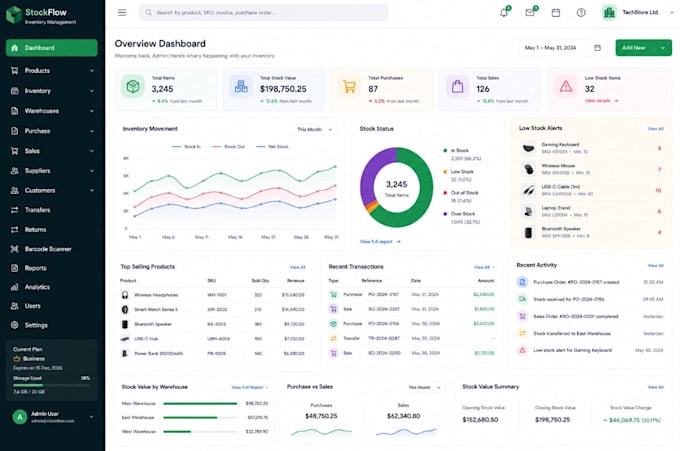
Task: Click the Storage Used progress bar
Action: pos(52,385)
